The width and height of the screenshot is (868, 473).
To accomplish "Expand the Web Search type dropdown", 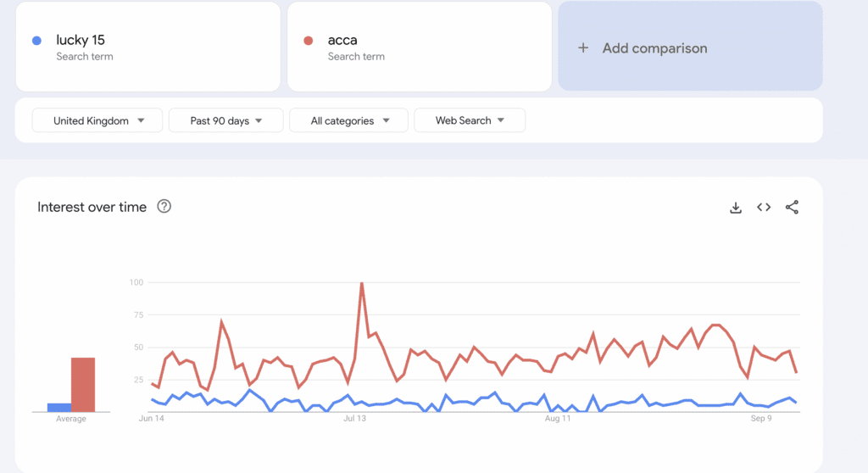I will coord(469,120).
